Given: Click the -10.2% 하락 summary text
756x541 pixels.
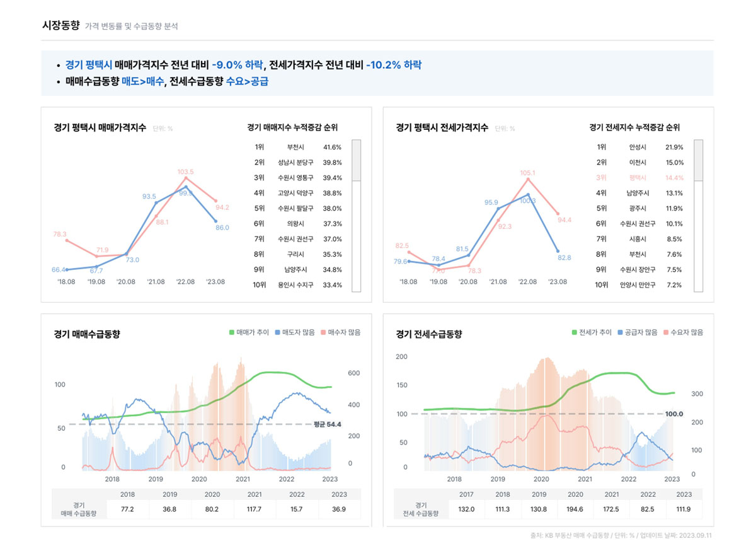Looking at the screenshot, I should tap(394, 65).
